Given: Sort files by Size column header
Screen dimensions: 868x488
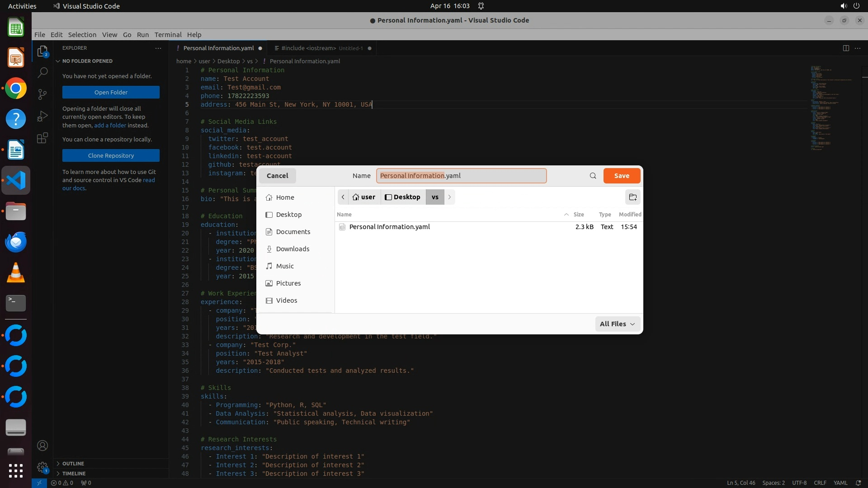Looking at the screenshot, I should (x=578, y=214).
